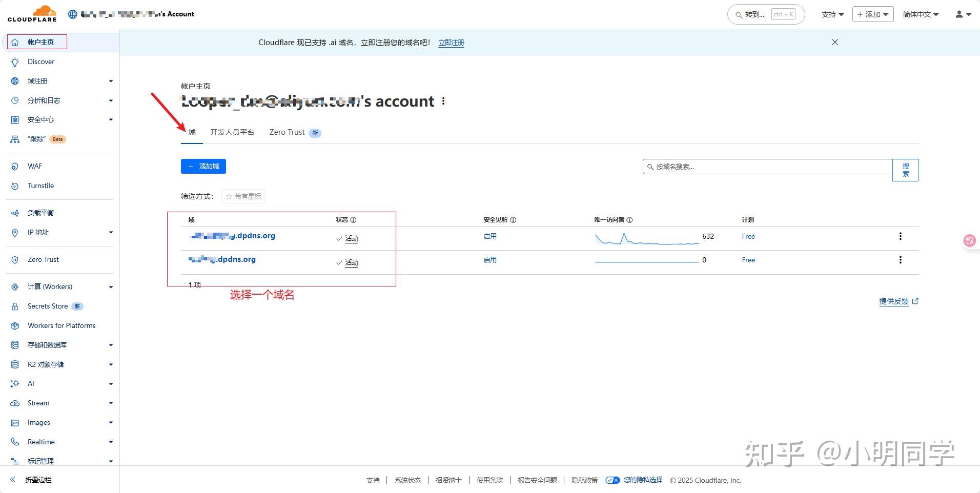Select Stream in the sidebar
Image resolution: width=980 pixels, height=493 pixels.
[x=37, y=403]
